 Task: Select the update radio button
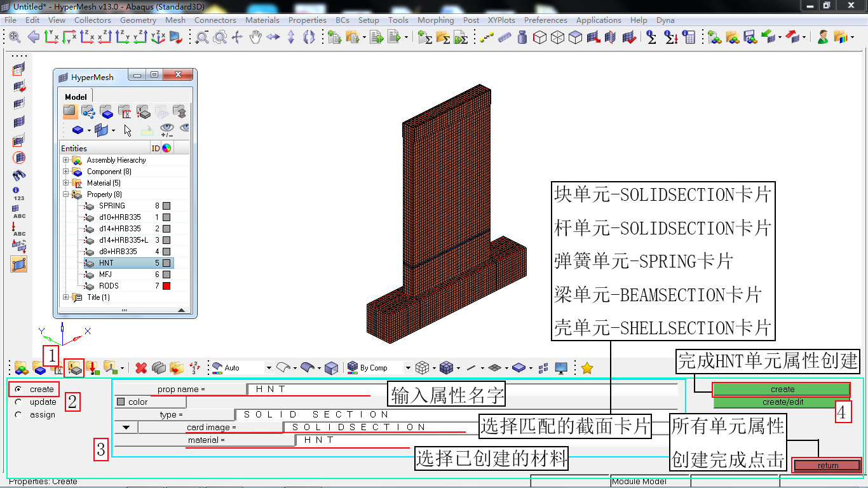pos(18,402)
